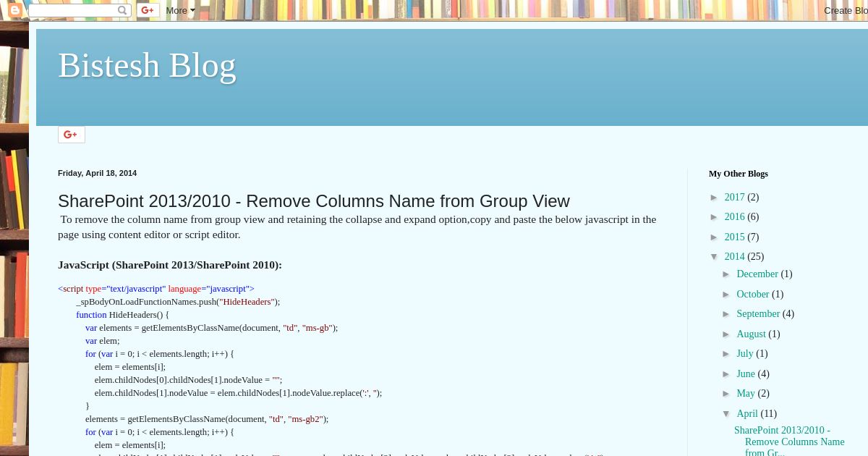
Task: Expand the June archive arrow
Action: point(727,374)
